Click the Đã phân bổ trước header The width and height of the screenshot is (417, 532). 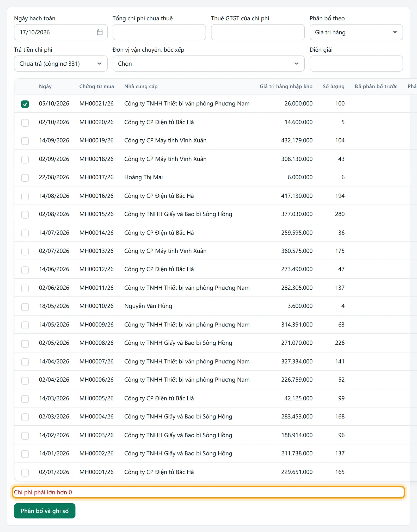pyautogui.click(x=376, y=86)
